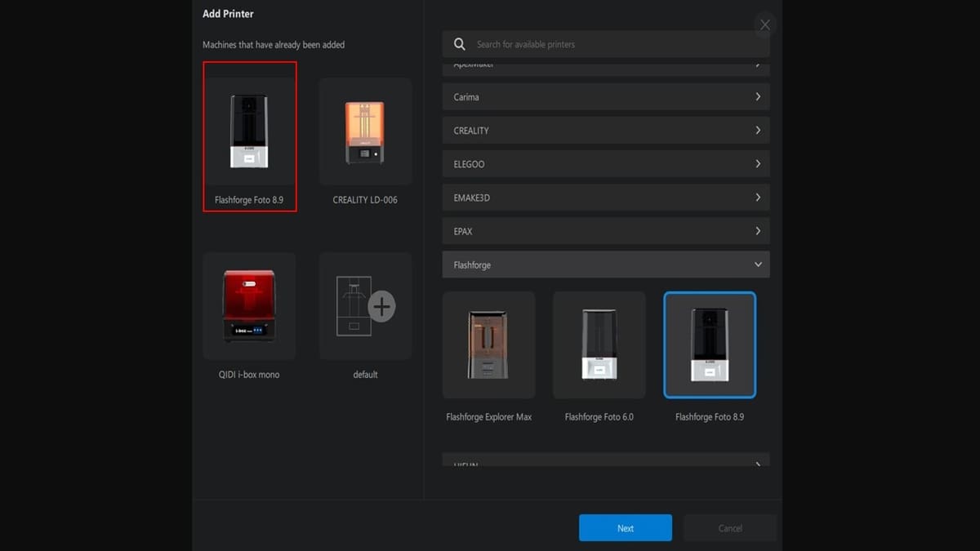Click the 'QIDI i-box mono' label text
This screenshot has width=980, height=551.
[x=249, y=375]
